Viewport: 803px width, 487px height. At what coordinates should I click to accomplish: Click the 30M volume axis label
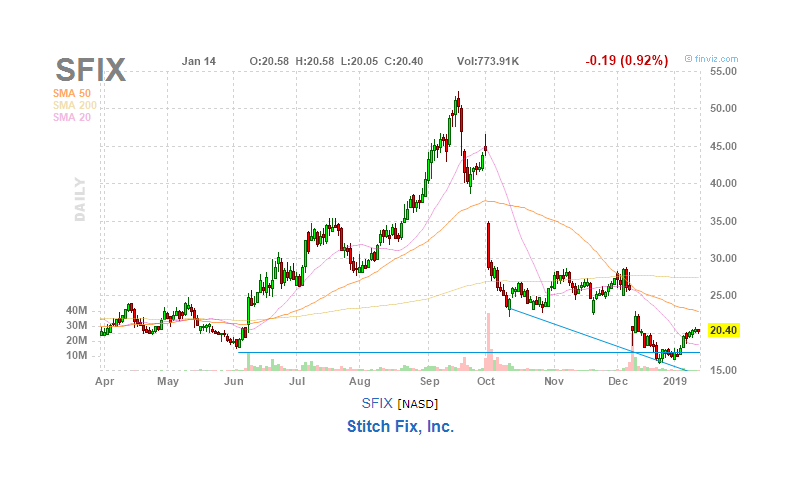click(x=76, y=326)
